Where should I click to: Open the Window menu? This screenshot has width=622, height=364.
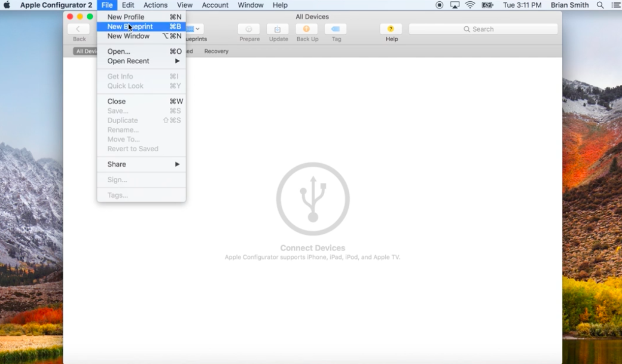coord(251,5)
